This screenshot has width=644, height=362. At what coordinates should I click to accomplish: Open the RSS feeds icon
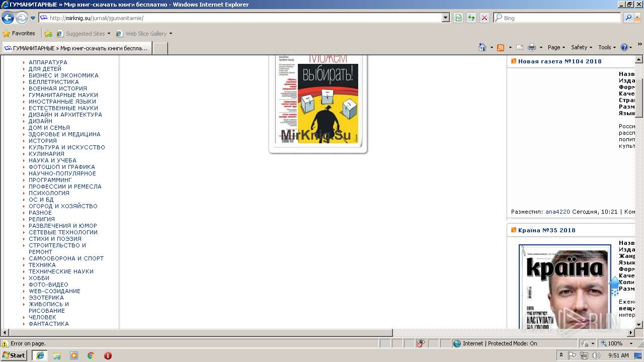coord(501,47)
